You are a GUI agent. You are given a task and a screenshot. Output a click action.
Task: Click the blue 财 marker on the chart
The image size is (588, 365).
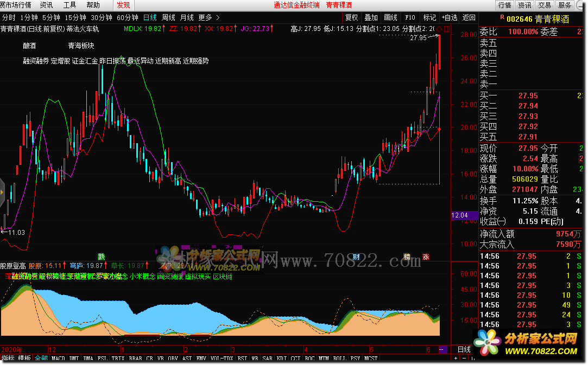coord(356,257)
